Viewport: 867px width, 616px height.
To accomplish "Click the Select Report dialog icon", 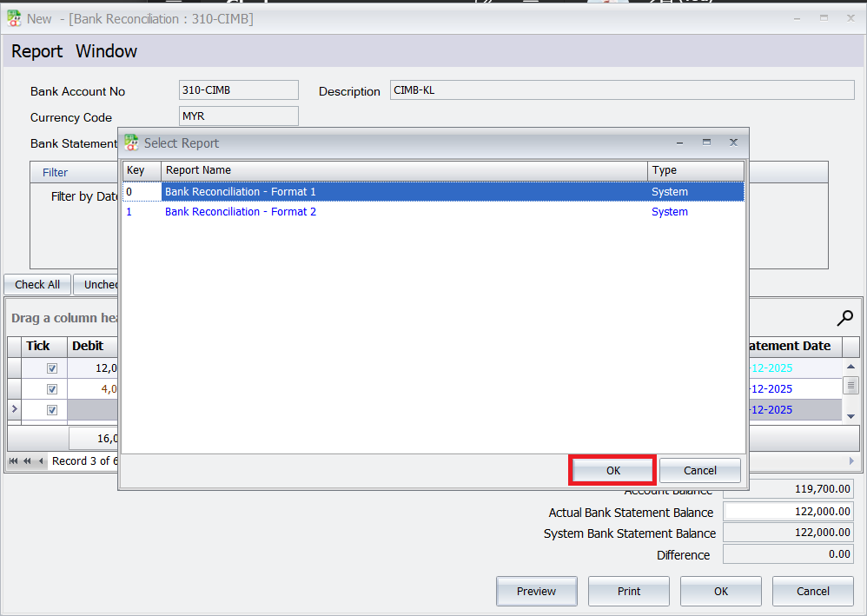I will (x=131, y=142).
